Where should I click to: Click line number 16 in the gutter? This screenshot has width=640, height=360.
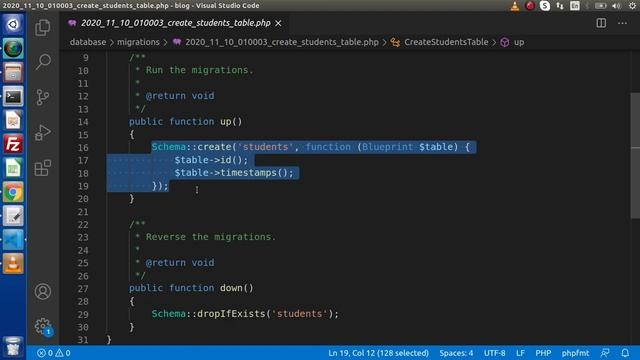point(83,147)
